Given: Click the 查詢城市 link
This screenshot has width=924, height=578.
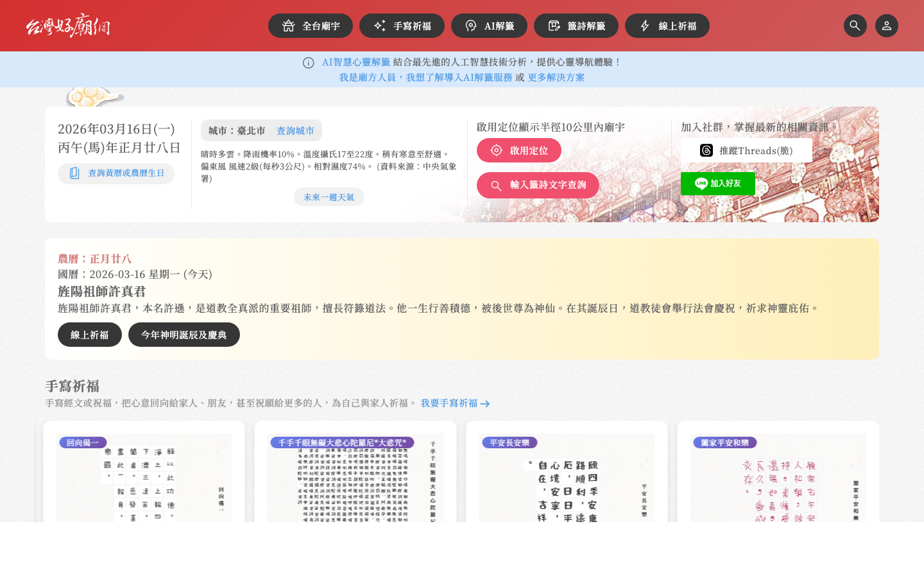Looking at the screenshot, I should [x=295, y=130].
